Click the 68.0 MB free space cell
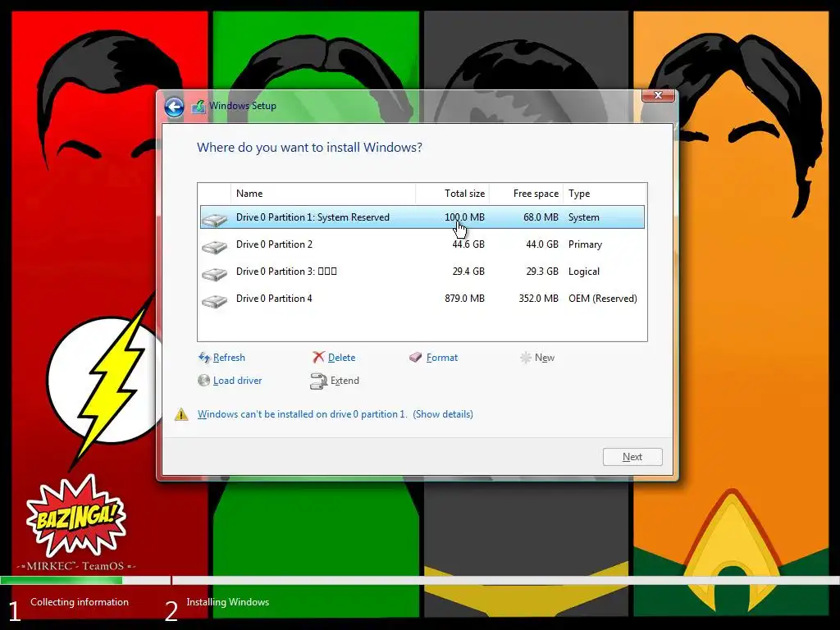Screen dimensions: 840x630 541,217
